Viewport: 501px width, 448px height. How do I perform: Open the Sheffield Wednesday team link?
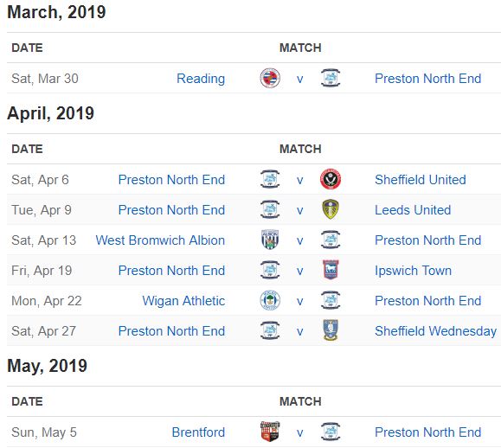[x=436, y=331]
